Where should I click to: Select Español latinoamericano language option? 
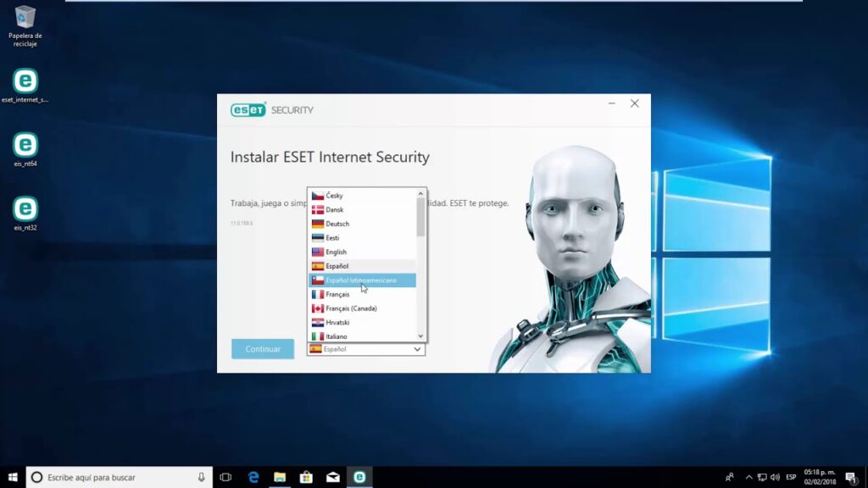362,280
